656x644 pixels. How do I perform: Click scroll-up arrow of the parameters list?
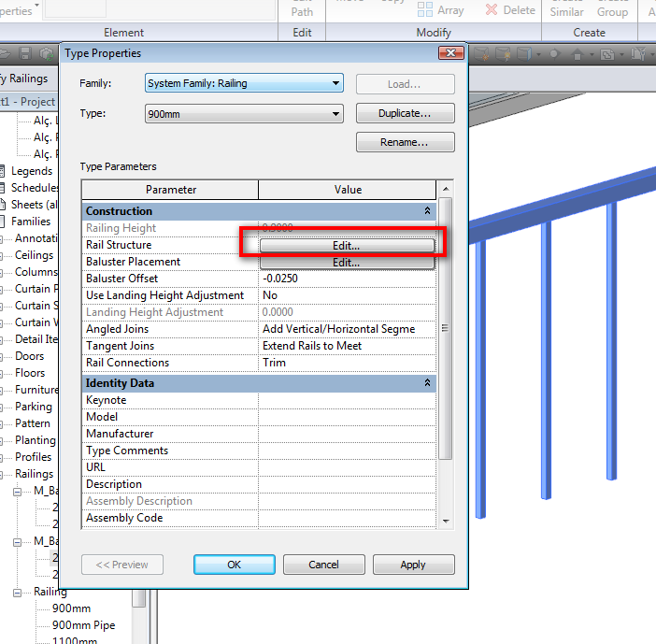[446, 189]
